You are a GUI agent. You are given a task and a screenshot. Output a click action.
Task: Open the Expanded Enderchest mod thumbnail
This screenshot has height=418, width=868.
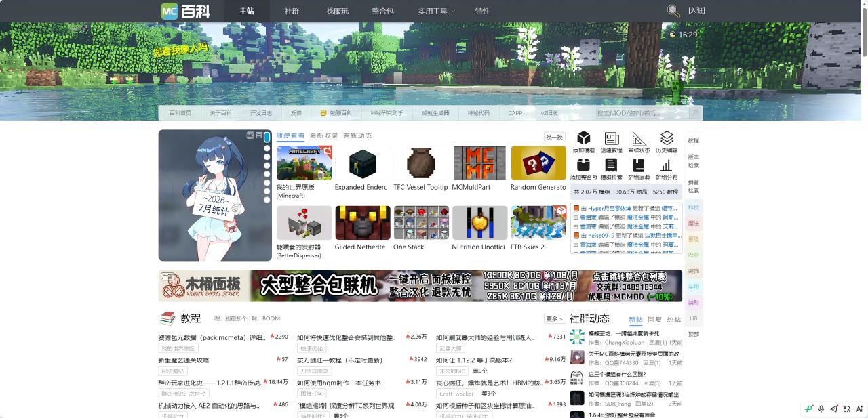coord(363,163)
